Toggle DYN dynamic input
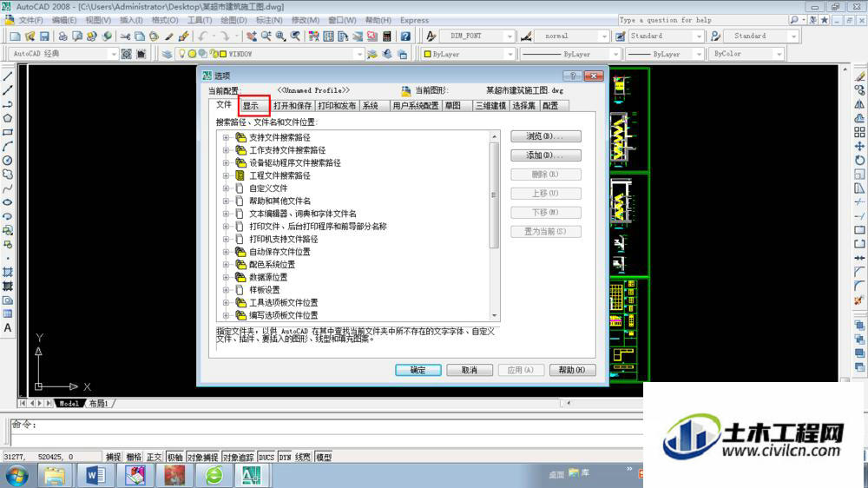Image resolution: width=868 pixels, height=488 pixels. tap(285, 457)
